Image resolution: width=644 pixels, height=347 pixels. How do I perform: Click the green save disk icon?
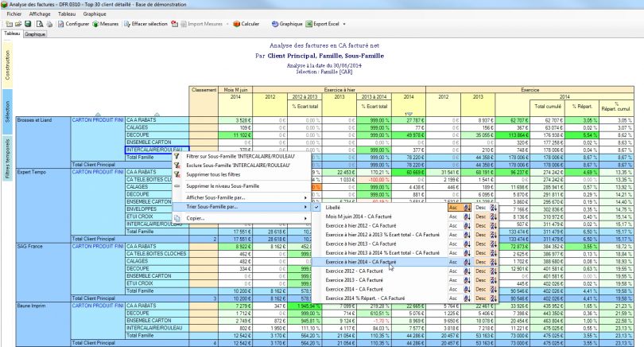tap(28, 24)
